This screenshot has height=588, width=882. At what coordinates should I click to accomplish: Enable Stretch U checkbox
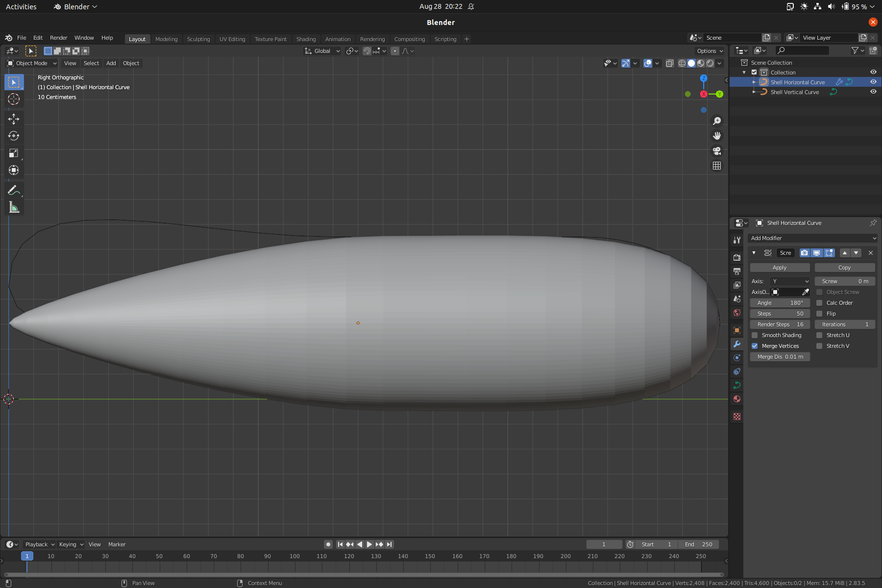(x=819, y=335)
